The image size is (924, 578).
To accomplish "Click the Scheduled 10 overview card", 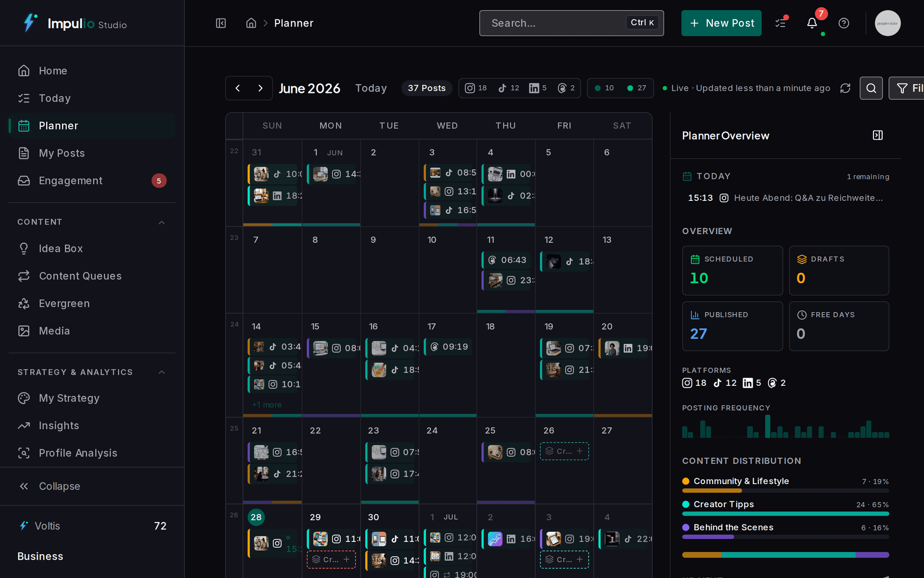I will pos(732,271).
